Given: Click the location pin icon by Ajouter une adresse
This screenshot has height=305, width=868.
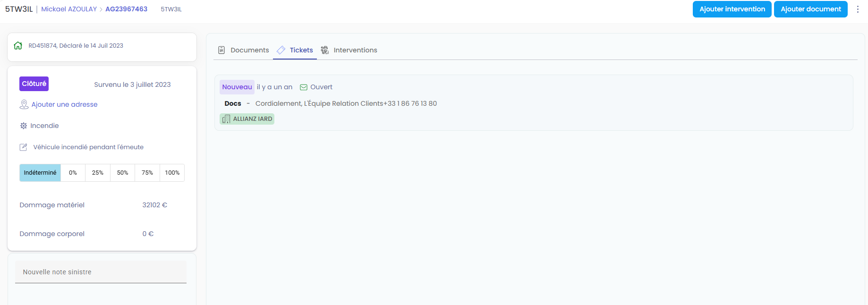Looking at the screenshot, I should coord(24,104).
